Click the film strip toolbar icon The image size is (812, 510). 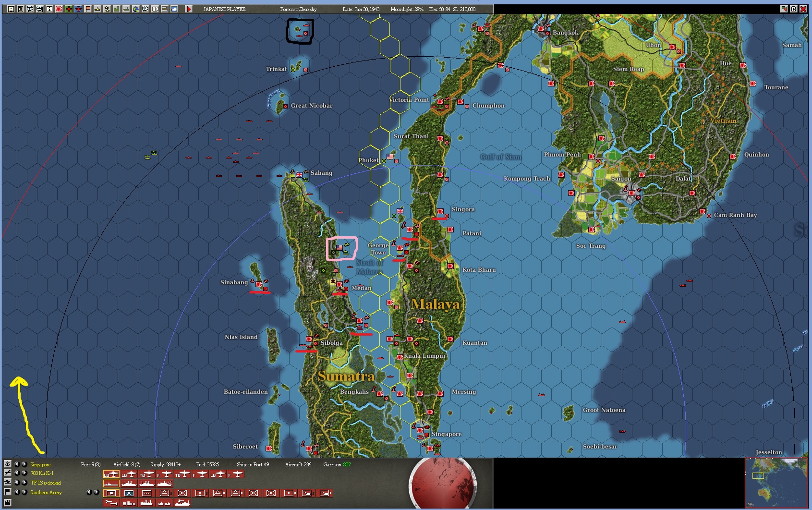tap(165, 9)
